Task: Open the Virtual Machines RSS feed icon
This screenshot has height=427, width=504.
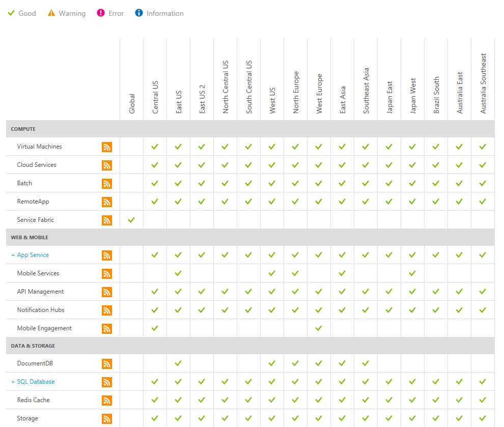Action: (x=107, y=147)
